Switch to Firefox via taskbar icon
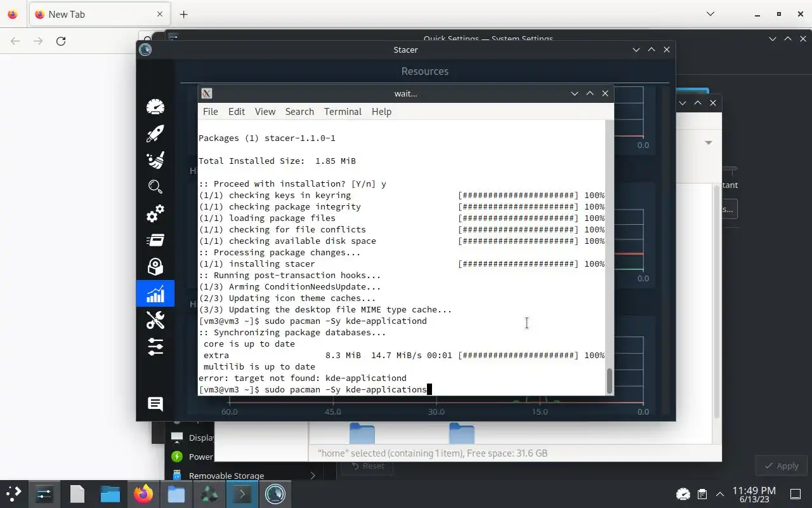The width and height of the screenshot is (812, 508). click(x=143, y=493)
